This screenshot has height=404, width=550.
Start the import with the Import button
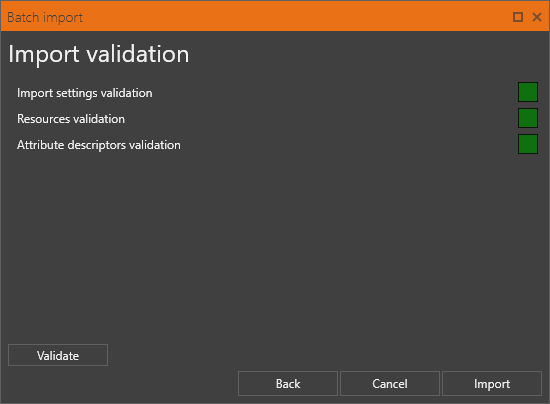[492, 384]
